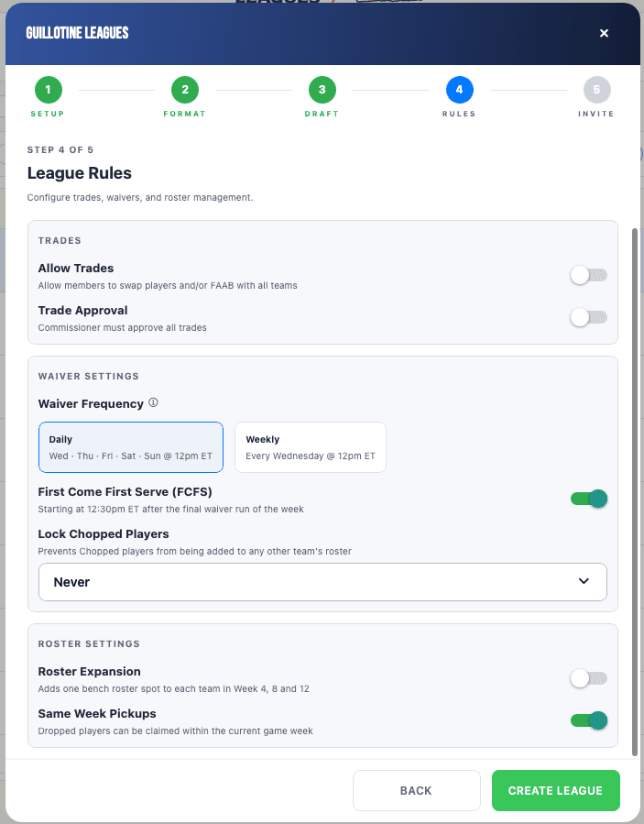Image resolution: width=644 pixels, height=824 pixels.
Task: Click the Waiver Frequency info icon
Action: pyautogui.click(x=153, y=403)
